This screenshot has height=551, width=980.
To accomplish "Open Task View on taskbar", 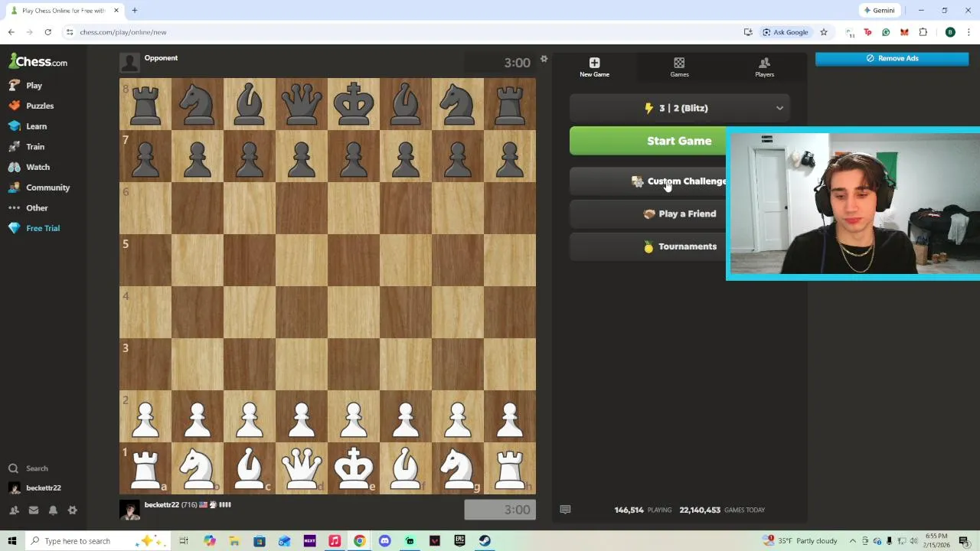I will [184, 541].
